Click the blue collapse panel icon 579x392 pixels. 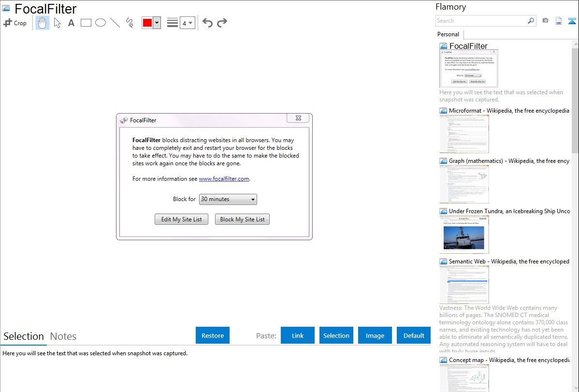point(572,21)
